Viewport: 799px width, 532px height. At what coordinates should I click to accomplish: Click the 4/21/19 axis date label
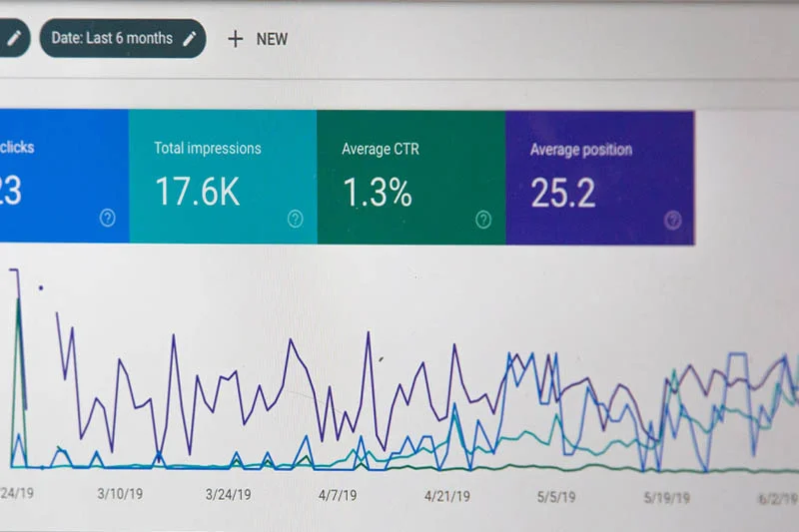click(x=446, y=496)
